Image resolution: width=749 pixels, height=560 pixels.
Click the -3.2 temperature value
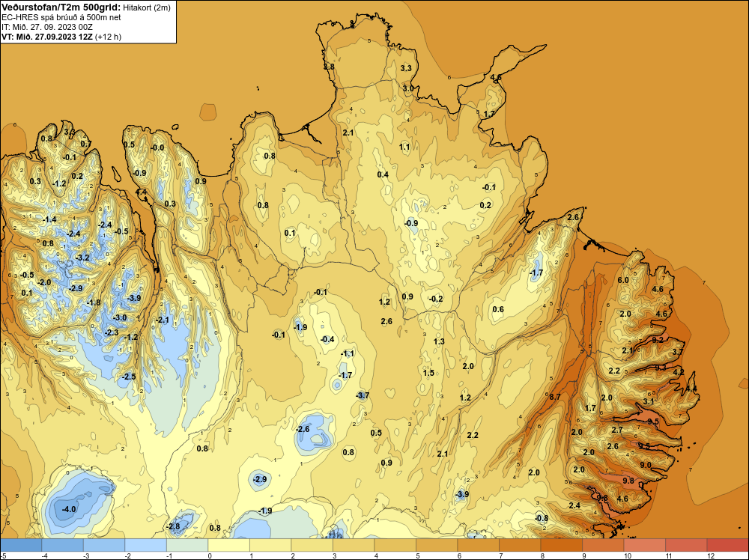(x=82, y=258)
